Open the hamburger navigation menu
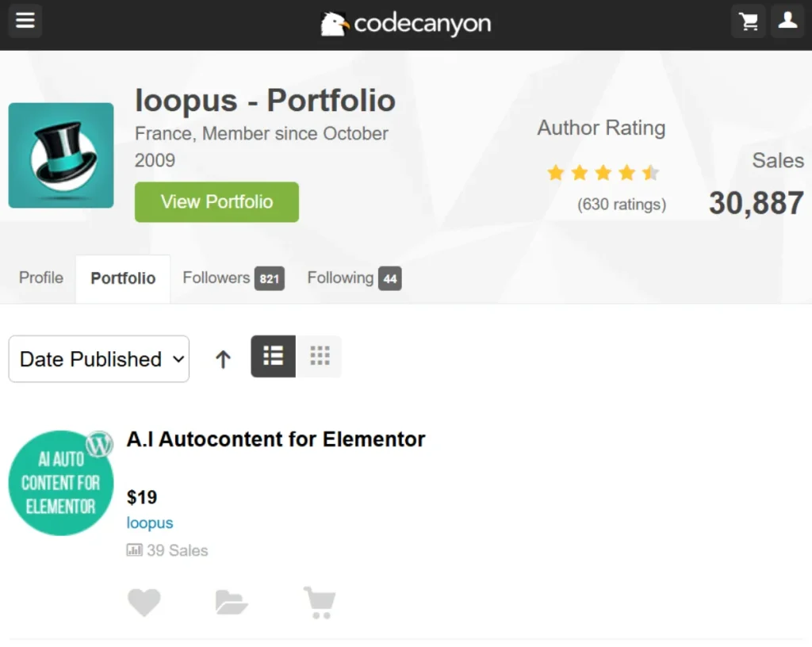812x647 pixels. point(25,21)
